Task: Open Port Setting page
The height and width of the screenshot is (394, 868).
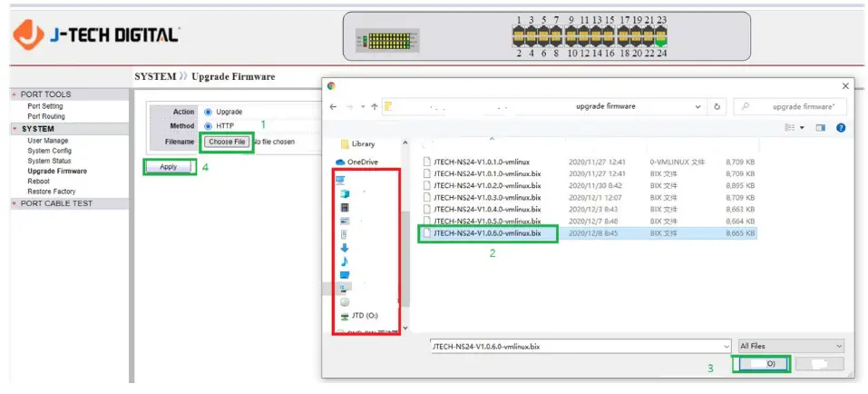Action: 45,106
